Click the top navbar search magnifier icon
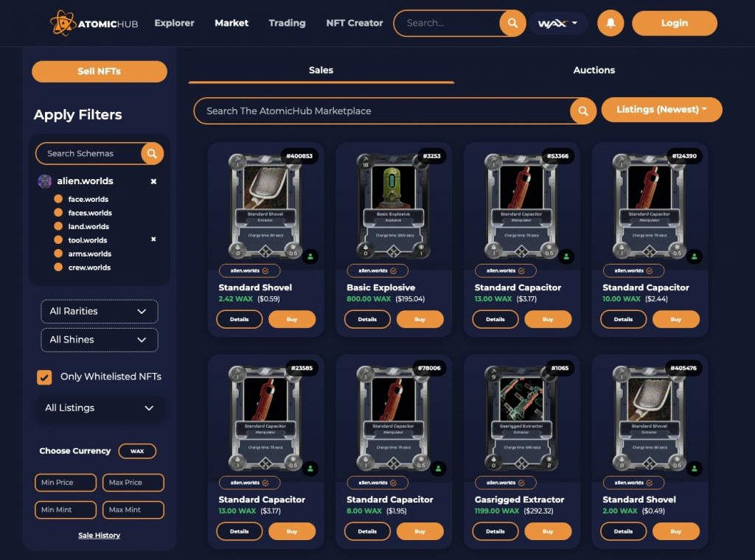Screen dimensions: 755x560 point(512,23)
